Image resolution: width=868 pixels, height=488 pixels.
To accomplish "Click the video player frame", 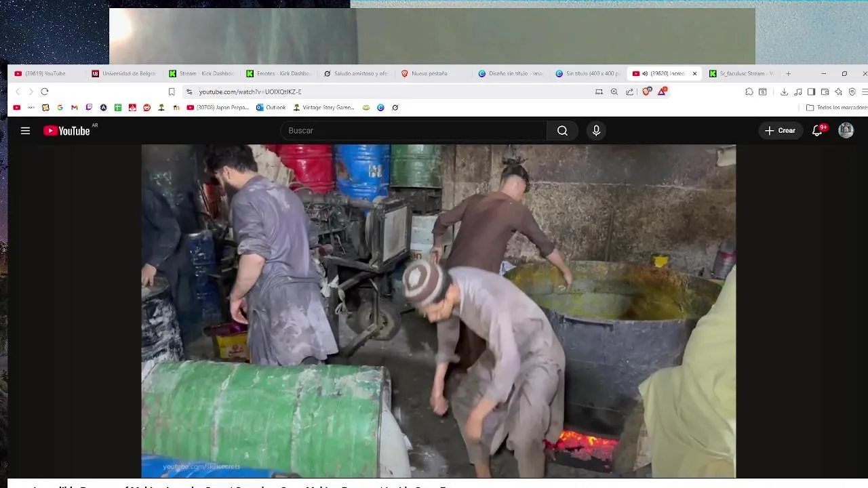I will [x=438, y=311].
